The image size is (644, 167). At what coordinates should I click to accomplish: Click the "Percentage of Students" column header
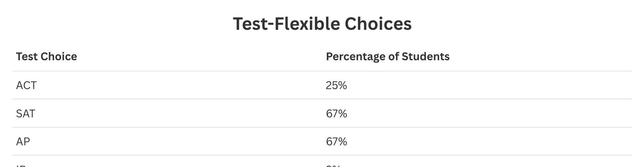click(x=387, y=56)
